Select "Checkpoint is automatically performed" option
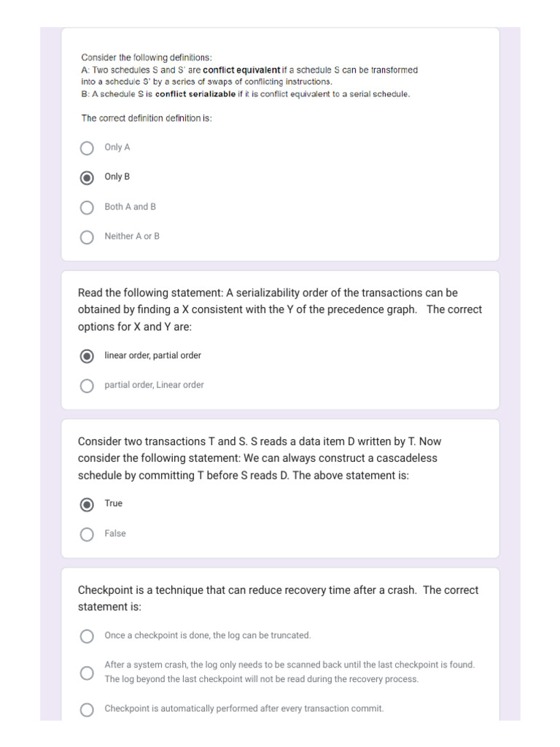 (87, 709)
